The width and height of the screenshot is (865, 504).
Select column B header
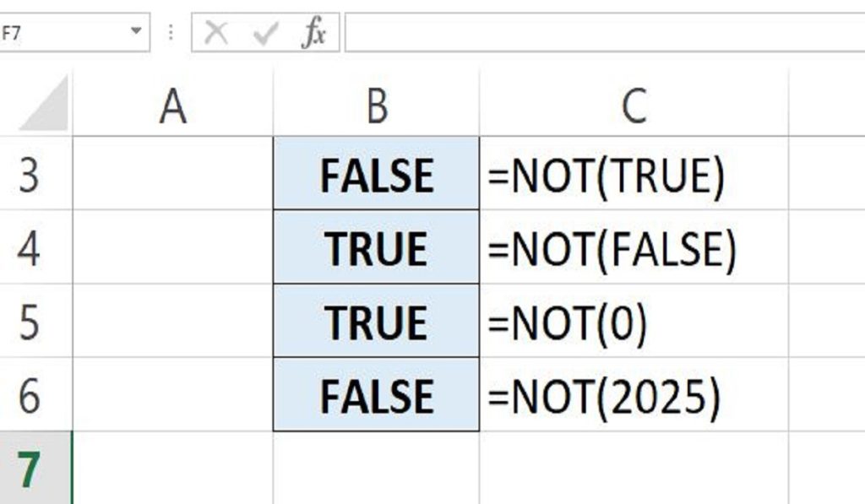(376, 106)
